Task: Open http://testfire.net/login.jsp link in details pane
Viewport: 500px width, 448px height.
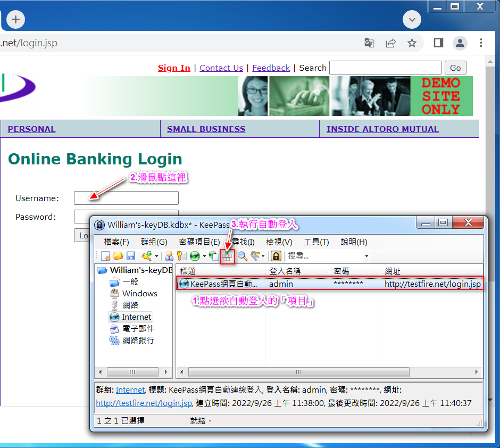Action: coord(144,403)
